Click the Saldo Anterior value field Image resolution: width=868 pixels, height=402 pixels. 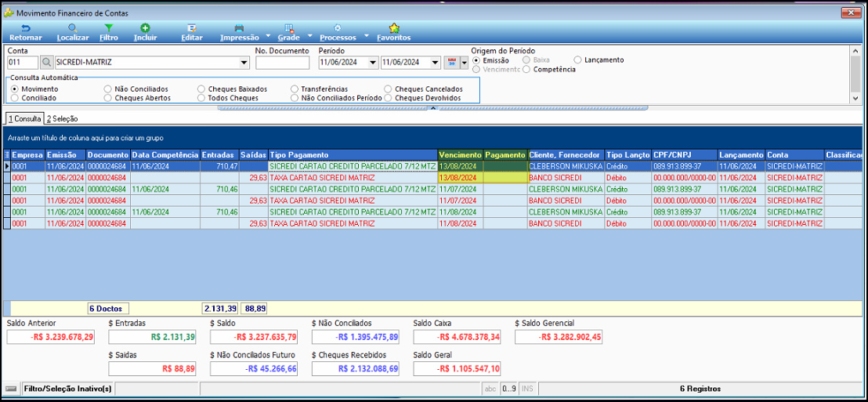51,337
